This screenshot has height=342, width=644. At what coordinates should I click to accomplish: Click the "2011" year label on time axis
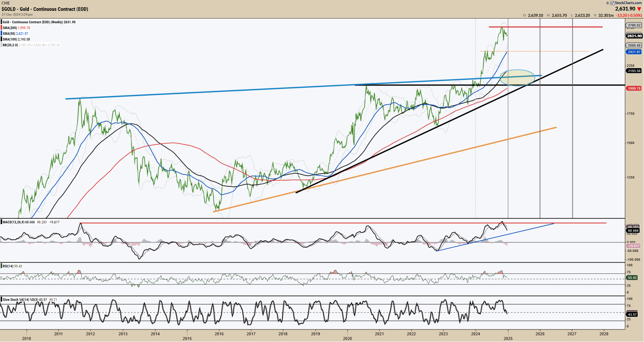[x=58, y=334]
